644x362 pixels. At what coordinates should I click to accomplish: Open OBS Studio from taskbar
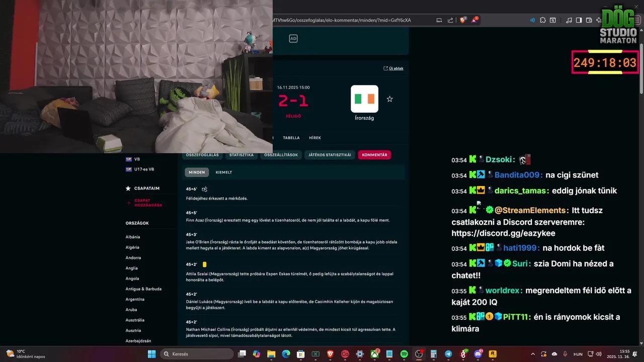[x=419, y=354]
